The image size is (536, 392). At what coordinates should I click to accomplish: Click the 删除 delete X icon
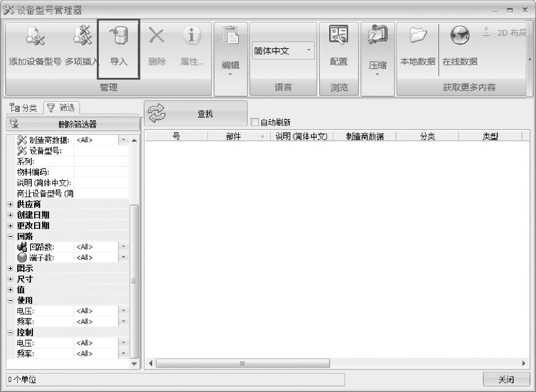pos(157,36)
